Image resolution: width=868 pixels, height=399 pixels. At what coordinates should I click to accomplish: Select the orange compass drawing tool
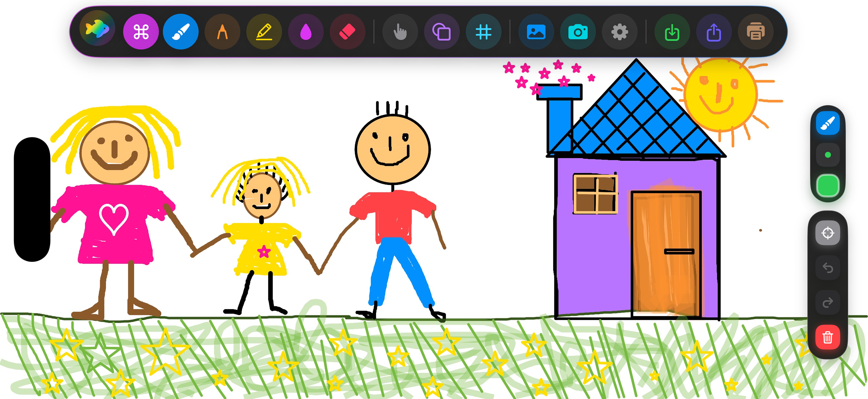tap(222, 32)
